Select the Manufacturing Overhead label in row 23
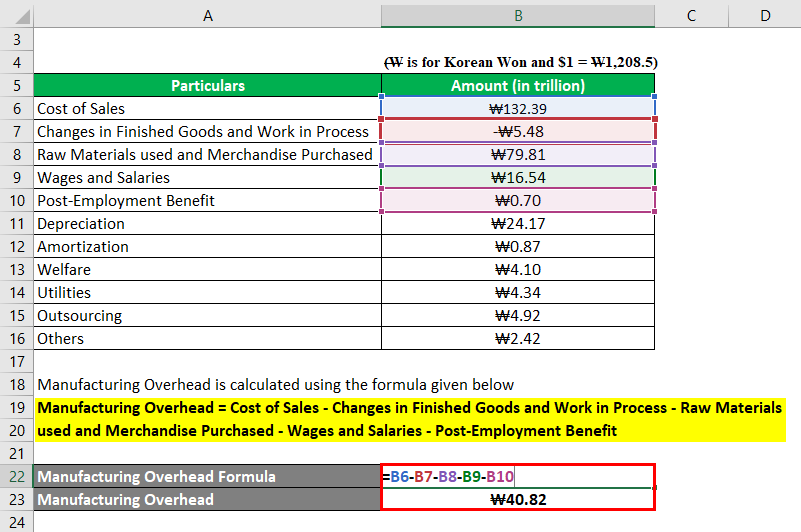801x532 pixels. click(207, 499)
